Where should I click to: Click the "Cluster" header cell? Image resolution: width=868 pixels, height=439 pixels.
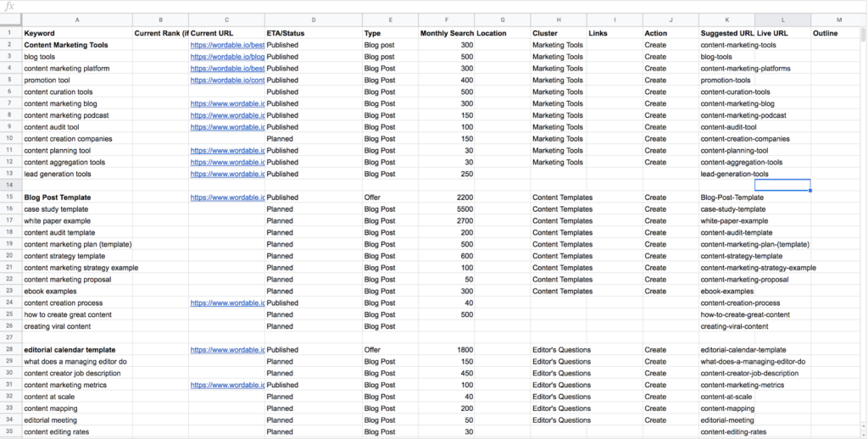[559, 33]
